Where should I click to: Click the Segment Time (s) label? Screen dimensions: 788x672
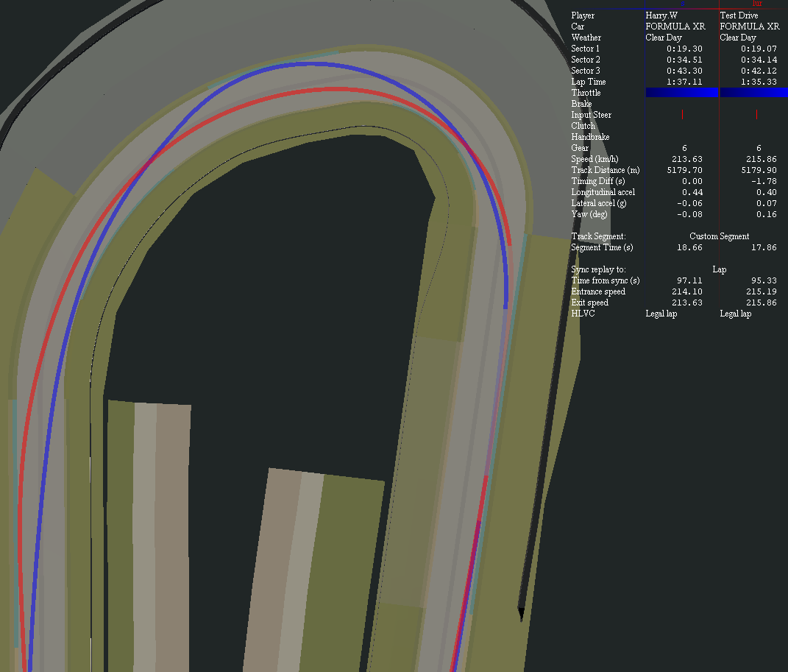pos(602,248)
